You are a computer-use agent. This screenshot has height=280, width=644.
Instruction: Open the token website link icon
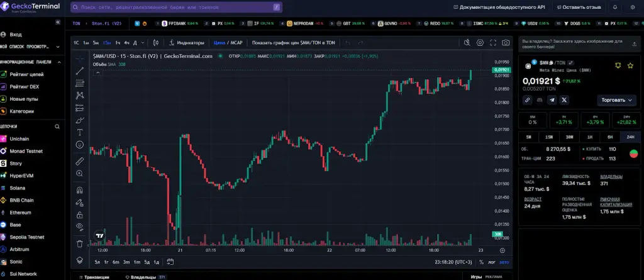[528, 99]
